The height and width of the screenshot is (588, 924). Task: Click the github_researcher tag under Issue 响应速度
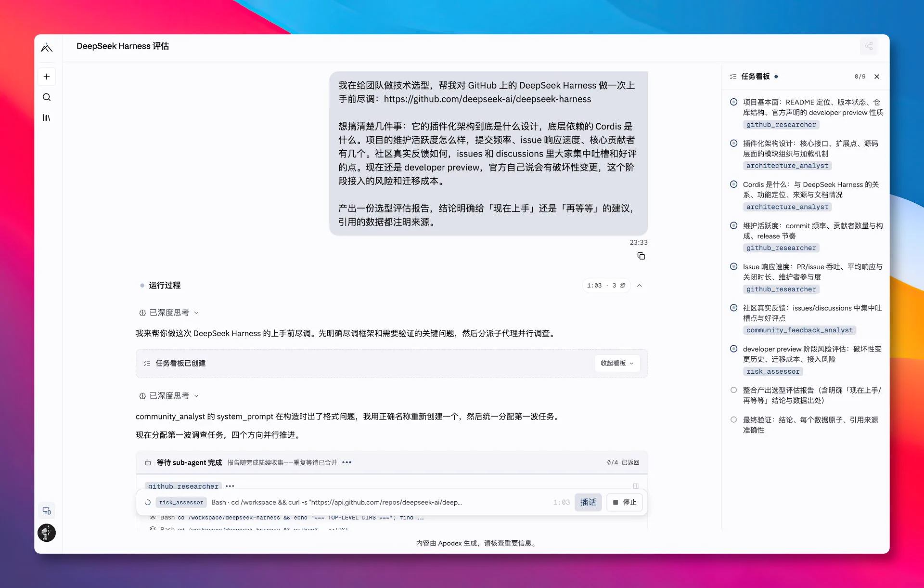pos(781,289)
